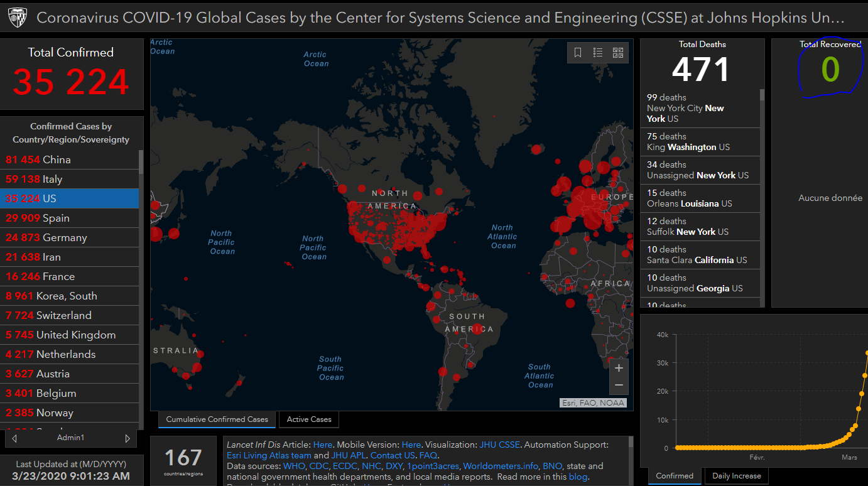Select the Daily Increase chart tab
Image resolution: width=868 pixels, height=486 pixels.
737,476
